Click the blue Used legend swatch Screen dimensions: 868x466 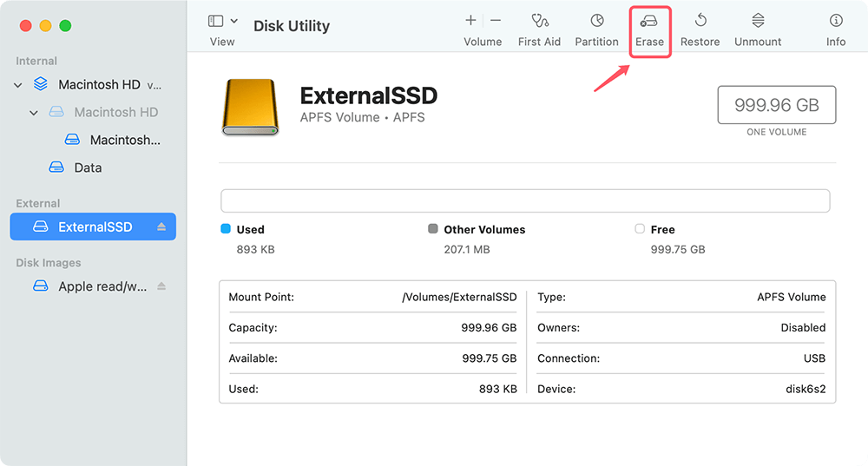(226, 229)
